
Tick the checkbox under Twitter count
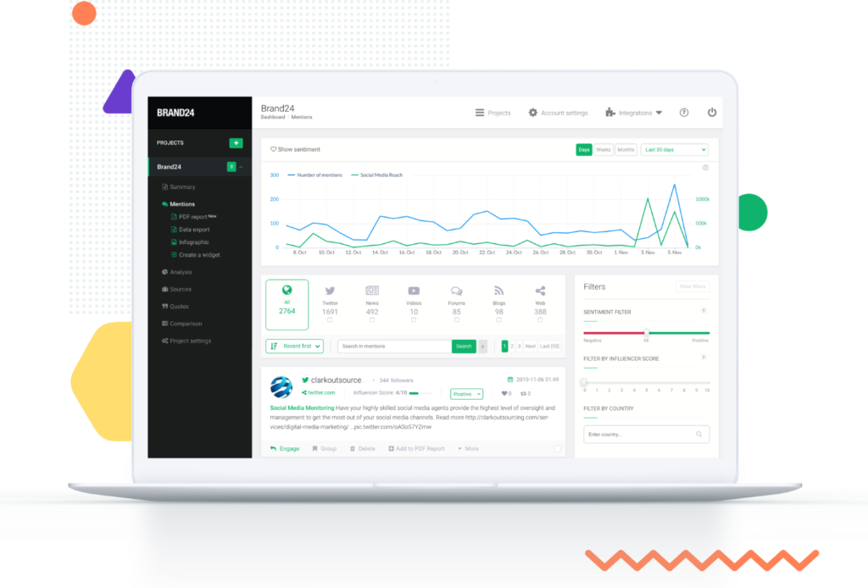click(330, 319)
